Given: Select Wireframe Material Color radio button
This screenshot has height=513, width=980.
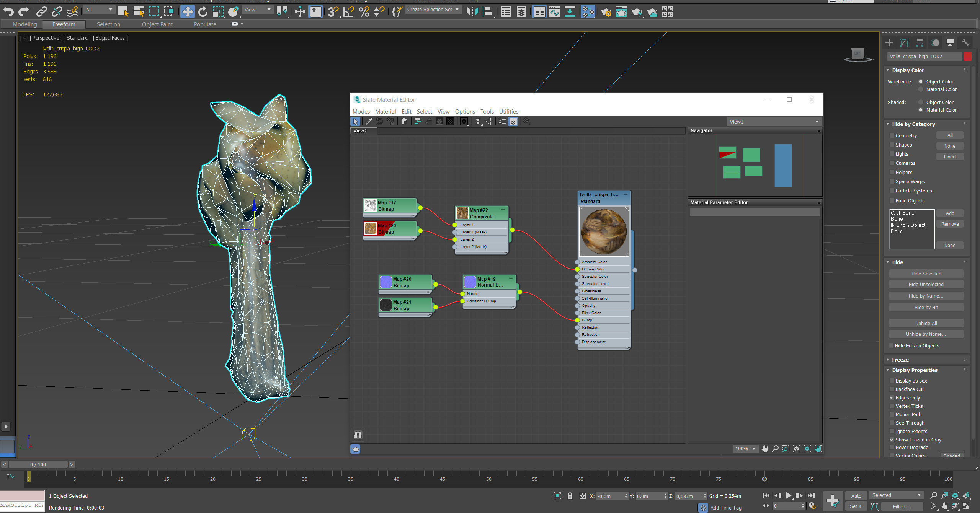Looking at the screenshot, I should (x=921, y=89).
